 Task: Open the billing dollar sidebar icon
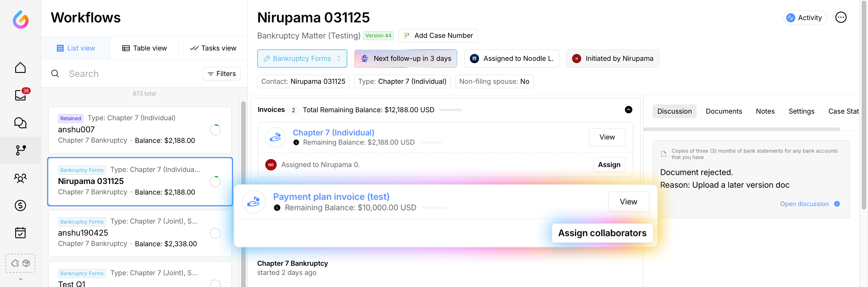pos(20,205)
